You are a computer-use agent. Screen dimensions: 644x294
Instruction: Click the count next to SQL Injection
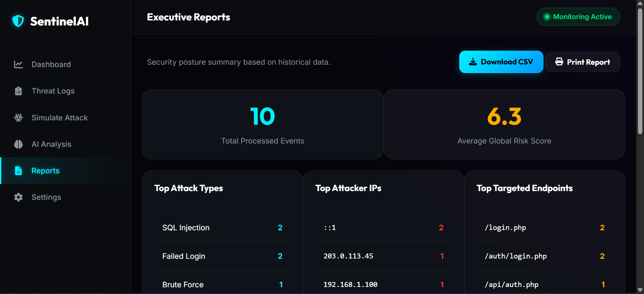pos(280,228)
